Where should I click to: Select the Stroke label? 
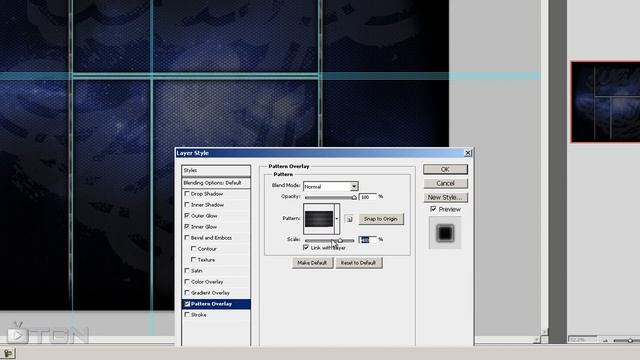click(x=199, y=315)
